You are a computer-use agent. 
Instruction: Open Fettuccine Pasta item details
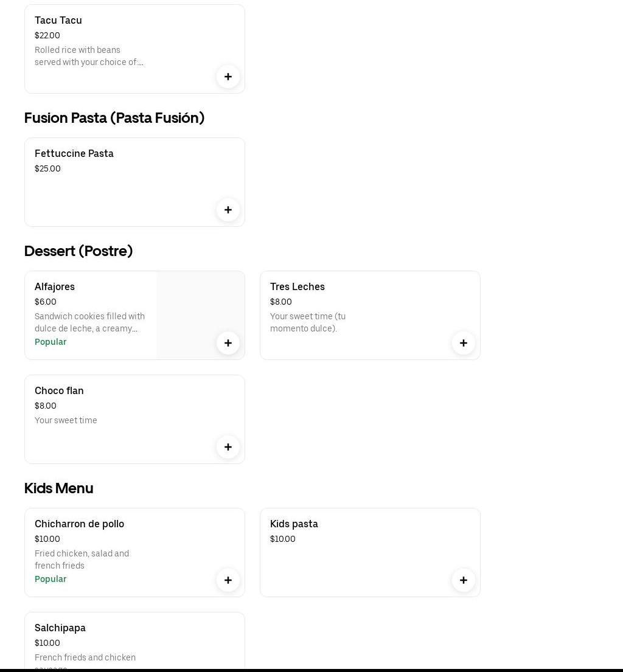[74, 153]
